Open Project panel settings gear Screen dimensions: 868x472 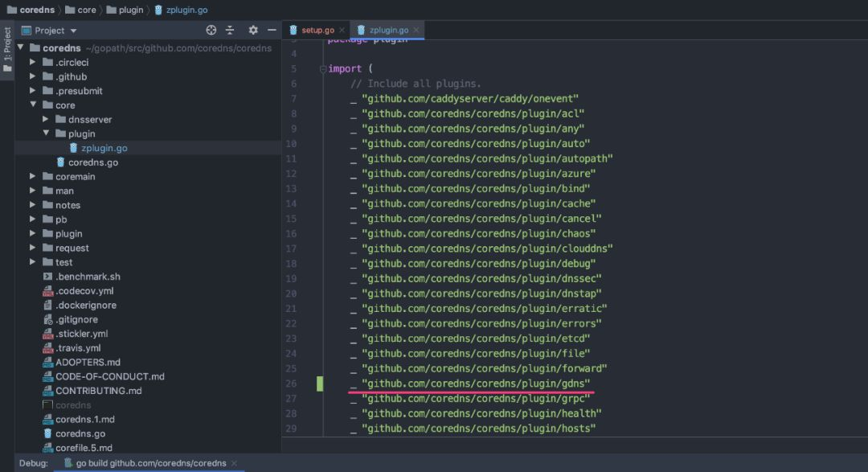253,31
